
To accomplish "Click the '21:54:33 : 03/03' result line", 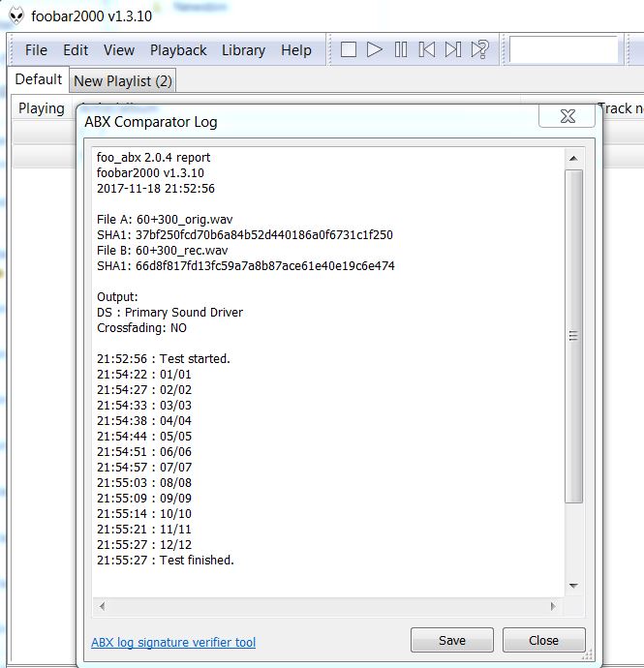I will (x=144, y=405).
